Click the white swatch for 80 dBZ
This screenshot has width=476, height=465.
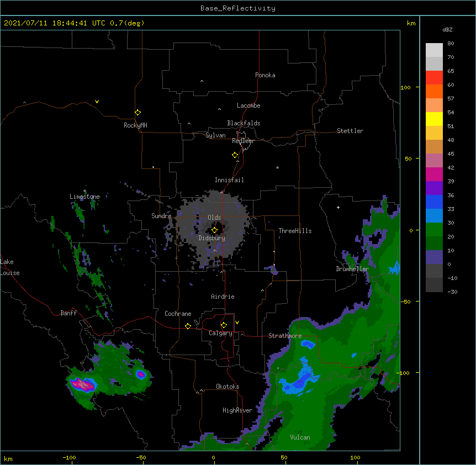point(434,50)
